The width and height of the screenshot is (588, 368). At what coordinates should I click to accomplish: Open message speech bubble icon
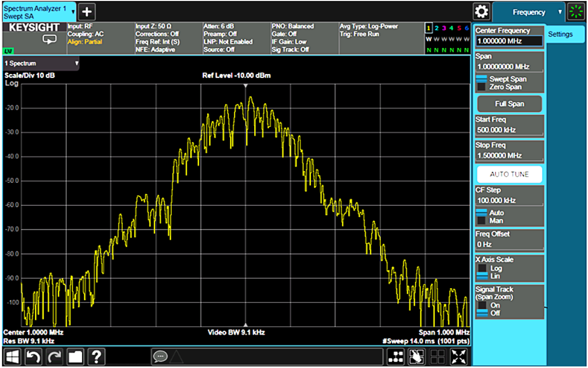pyautogui.click(x=160, y=356)
